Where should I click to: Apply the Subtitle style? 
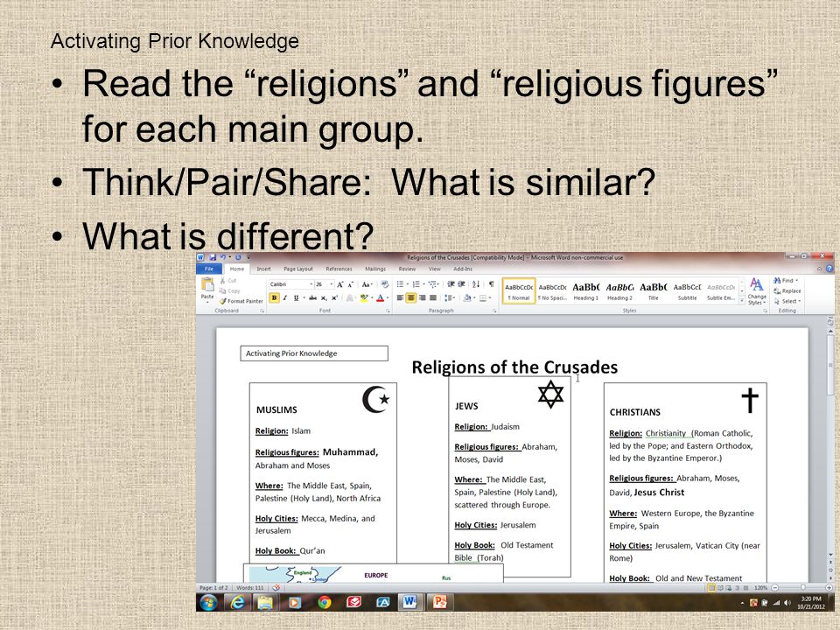[x=688, y=292]
